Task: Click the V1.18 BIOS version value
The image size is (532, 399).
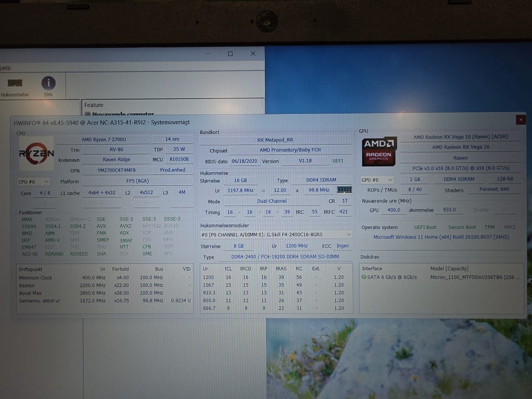Action: pyautogui.click(x=305, y=161)
